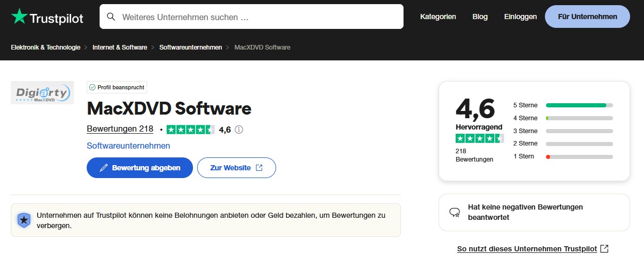Click MacXDVD Software breadcrumb text
The image size is (644, 256).
coord(263,47)
